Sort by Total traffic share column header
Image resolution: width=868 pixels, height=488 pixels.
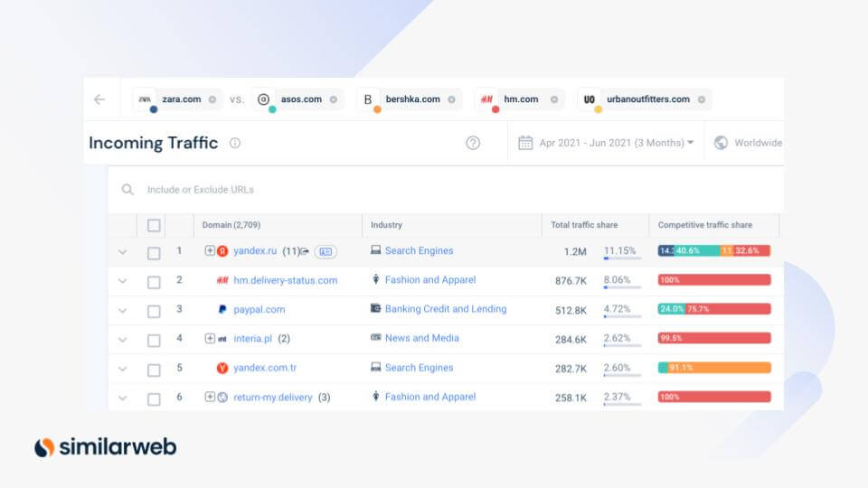[584, 225]
